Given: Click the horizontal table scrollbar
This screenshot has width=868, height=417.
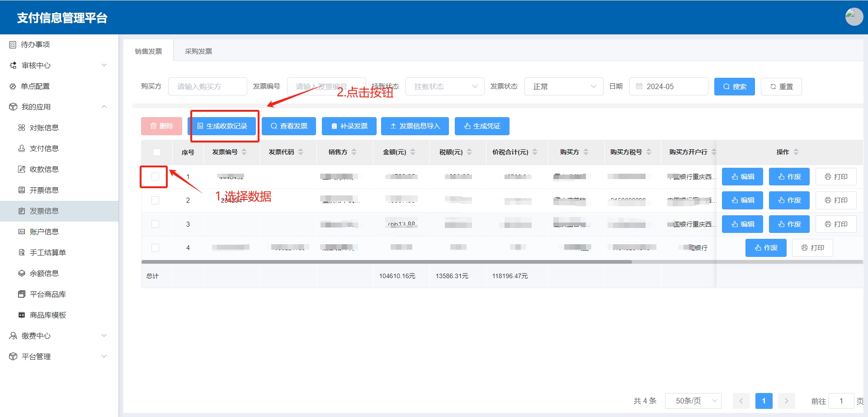Looking at the screenshot, I should click(387, 262).
